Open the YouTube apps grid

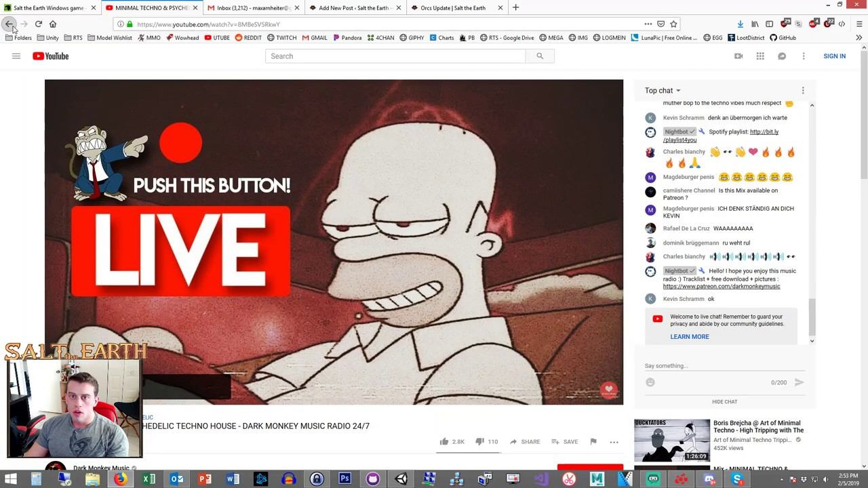coord(760,56)
